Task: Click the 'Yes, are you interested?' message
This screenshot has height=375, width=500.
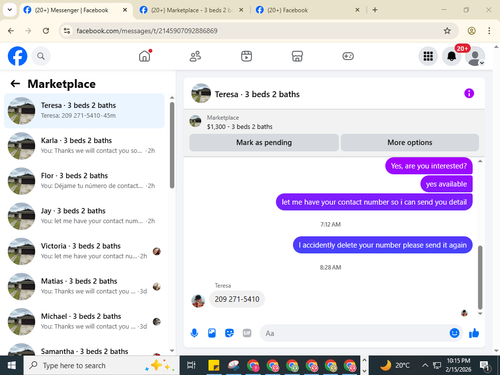Action: 429,166
